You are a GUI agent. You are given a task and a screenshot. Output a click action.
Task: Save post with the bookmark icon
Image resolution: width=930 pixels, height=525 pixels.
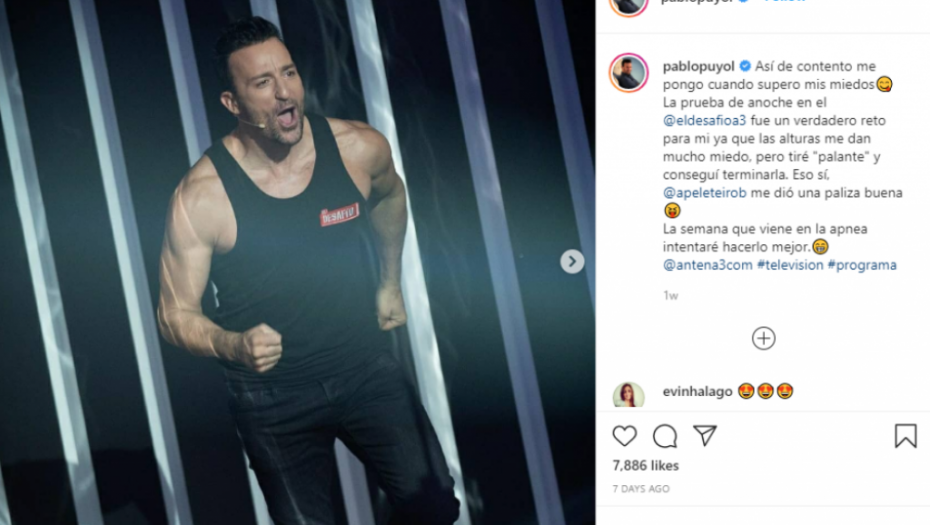(x=906, y=436)
